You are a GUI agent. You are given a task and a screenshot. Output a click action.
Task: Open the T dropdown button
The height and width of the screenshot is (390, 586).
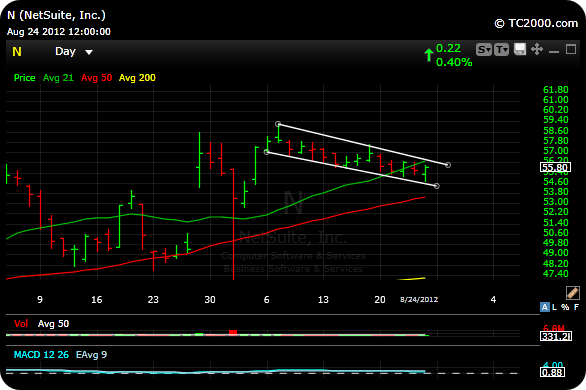(502, 49)
